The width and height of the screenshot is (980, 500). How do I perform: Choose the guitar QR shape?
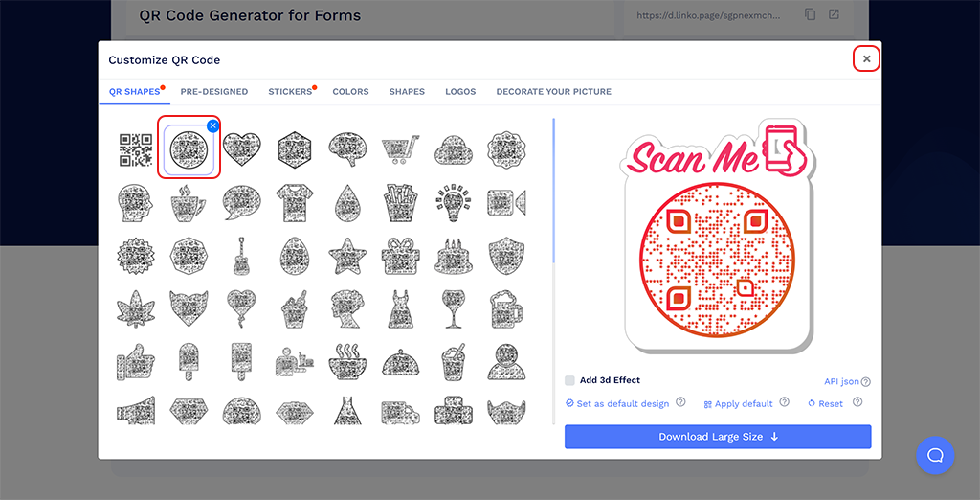[x=241, y=256]
